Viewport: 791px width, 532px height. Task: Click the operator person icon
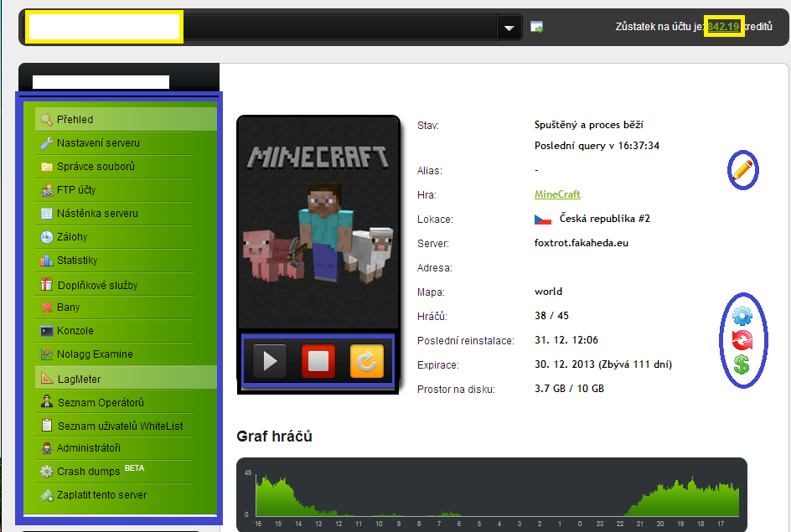tap(46, 402)
